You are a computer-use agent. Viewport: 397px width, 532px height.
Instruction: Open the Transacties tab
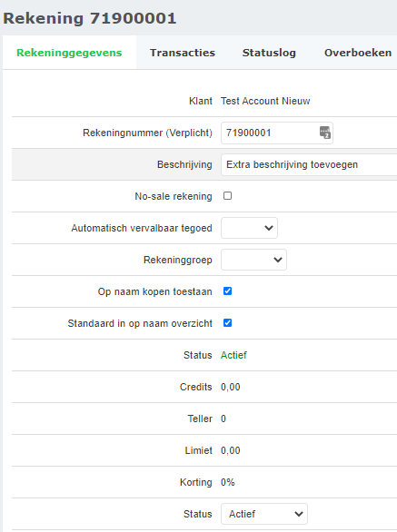coord(183,53)
